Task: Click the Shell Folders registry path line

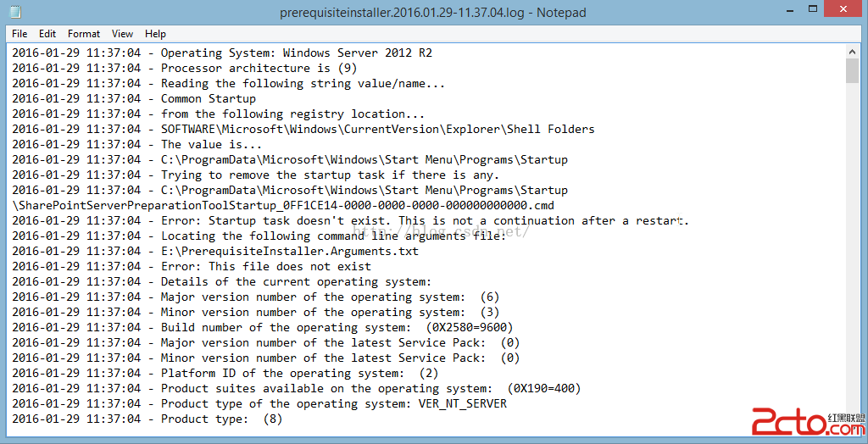Action: pyautogui.click(x=303, y=130)
